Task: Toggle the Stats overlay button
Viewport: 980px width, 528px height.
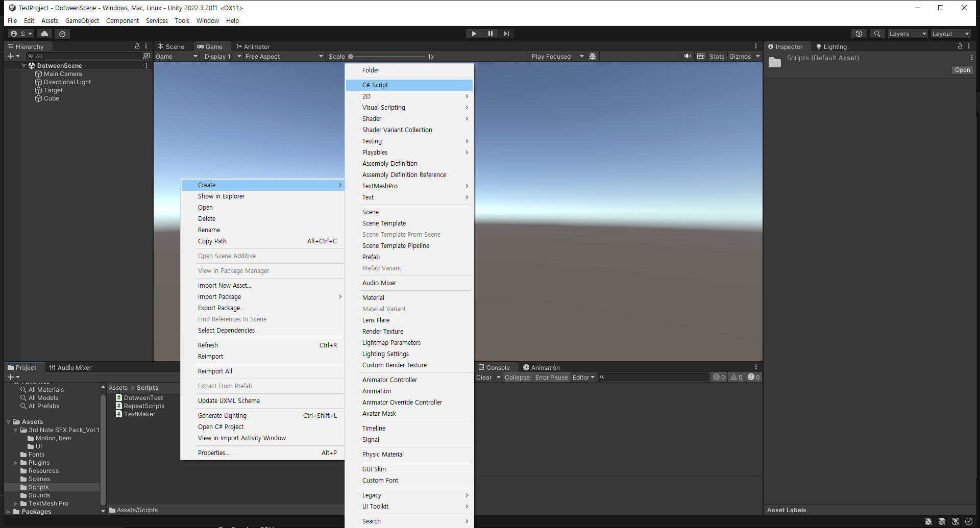Action: (x=717, y=57)
